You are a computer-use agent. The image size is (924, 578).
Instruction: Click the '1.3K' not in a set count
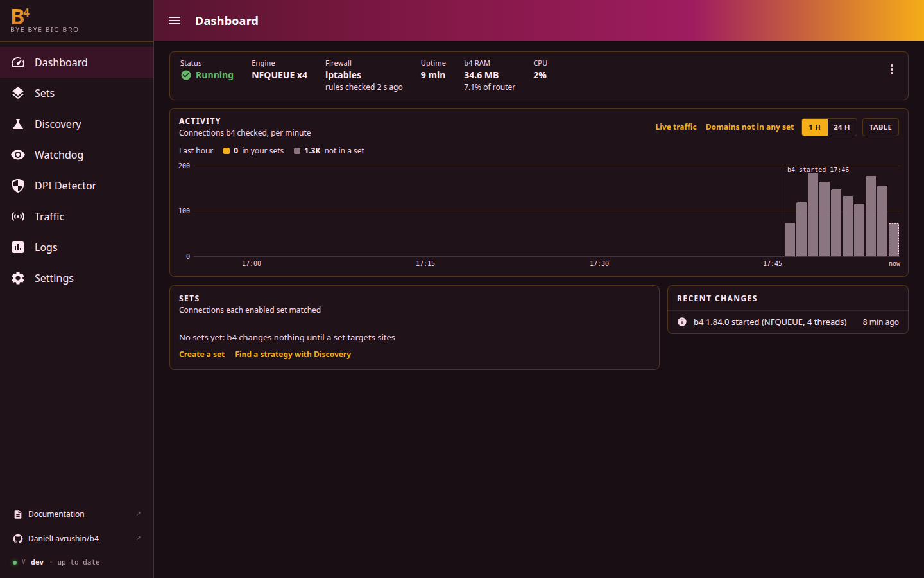(312, 151)
